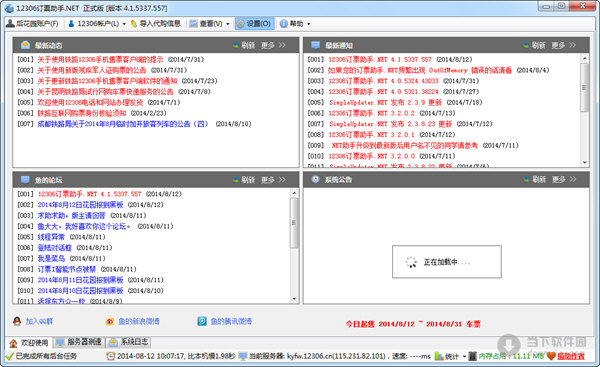Switch to the 服务器测速 tab
The height and width of the screenshot is (367, 600).
pos(79,342)
